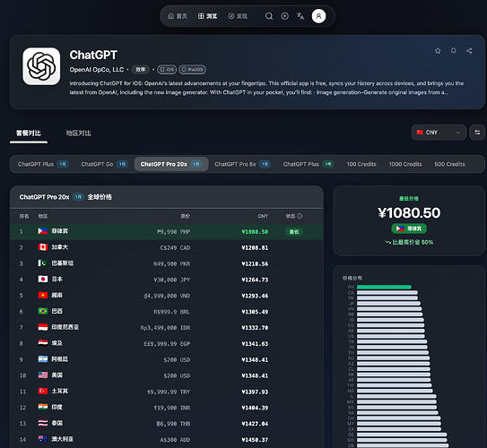Enable price alerts with bell icon
This screenshot has height=448, width=487.
(x=454, y=50)
